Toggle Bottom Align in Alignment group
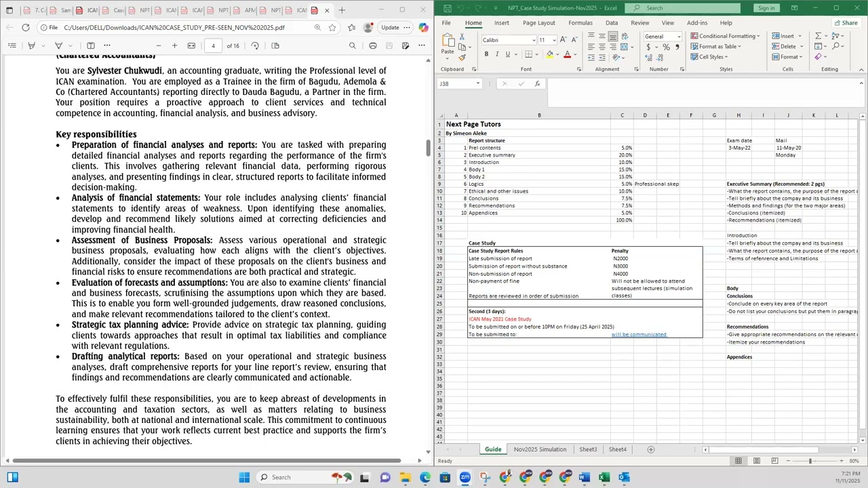The height and width of the screenshot is (488, 868). pyautogui.click(x=613, y=36)
